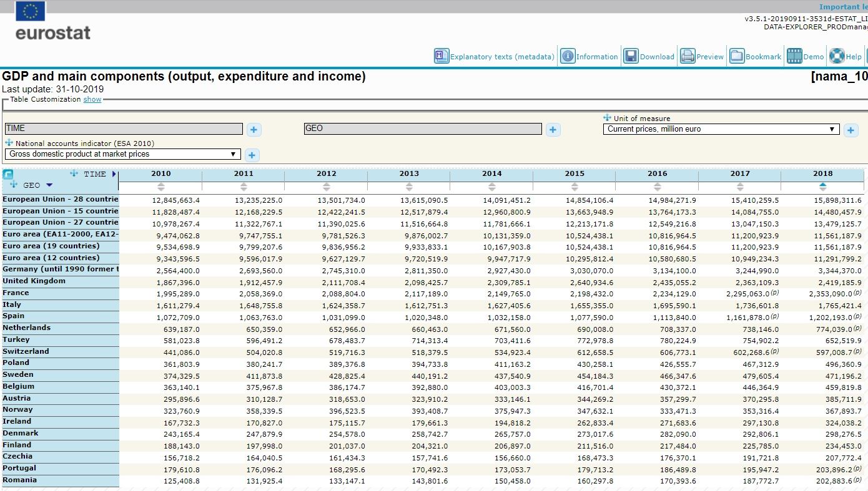Click plus button next to Unit of measure
Screen dimensions: 868x491
851,130
